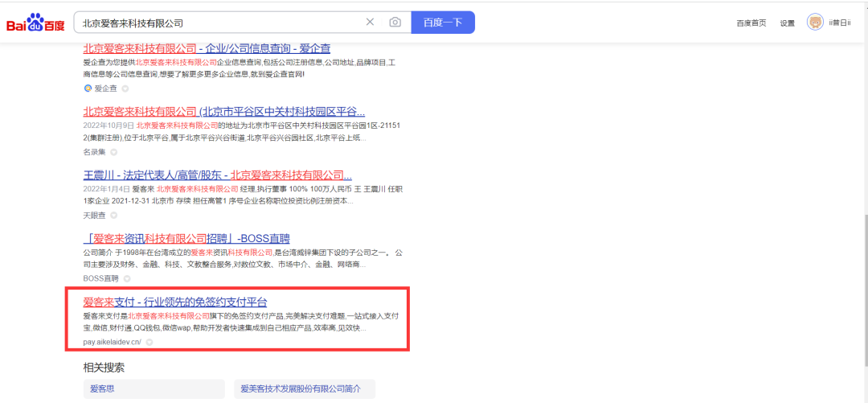Click 名录集 source label

pos(95,152)
